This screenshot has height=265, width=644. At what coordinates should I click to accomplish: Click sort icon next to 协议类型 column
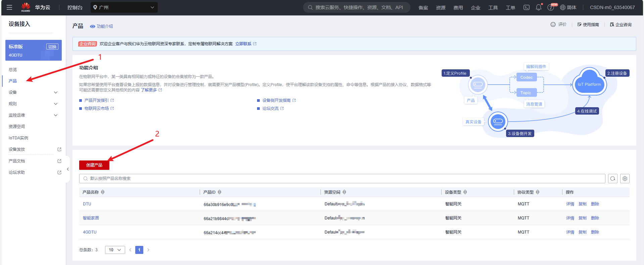[x=538, y=192]
